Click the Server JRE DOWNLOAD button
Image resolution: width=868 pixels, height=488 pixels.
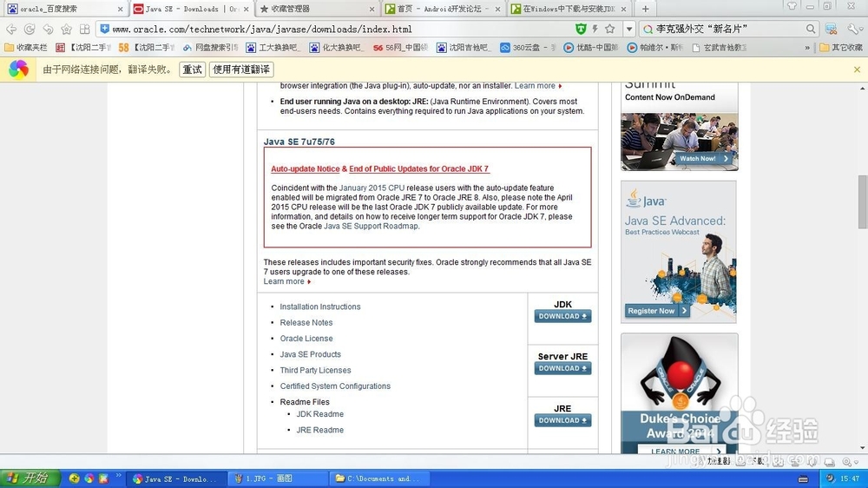coord(562,368)
